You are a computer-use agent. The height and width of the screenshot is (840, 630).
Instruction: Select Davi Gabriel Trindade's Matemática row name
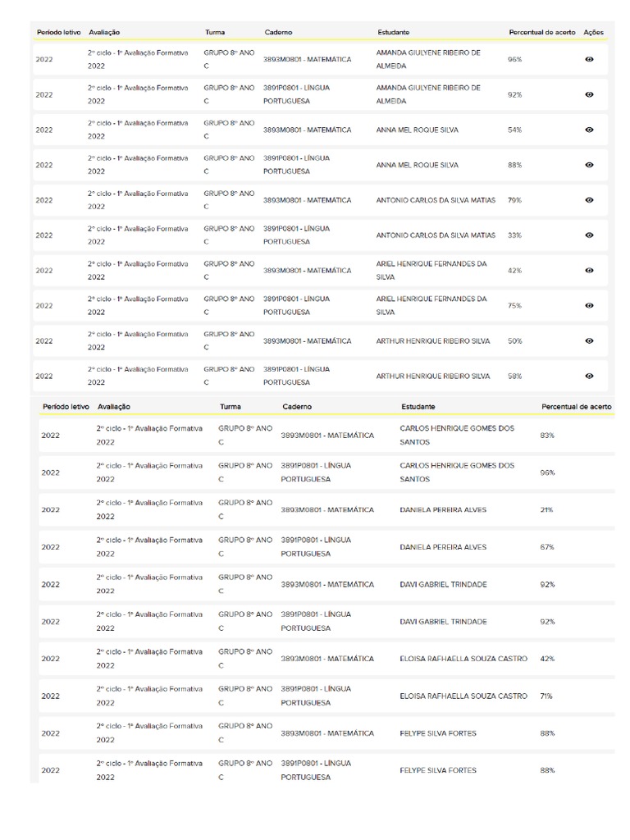[x=443, y=585]
